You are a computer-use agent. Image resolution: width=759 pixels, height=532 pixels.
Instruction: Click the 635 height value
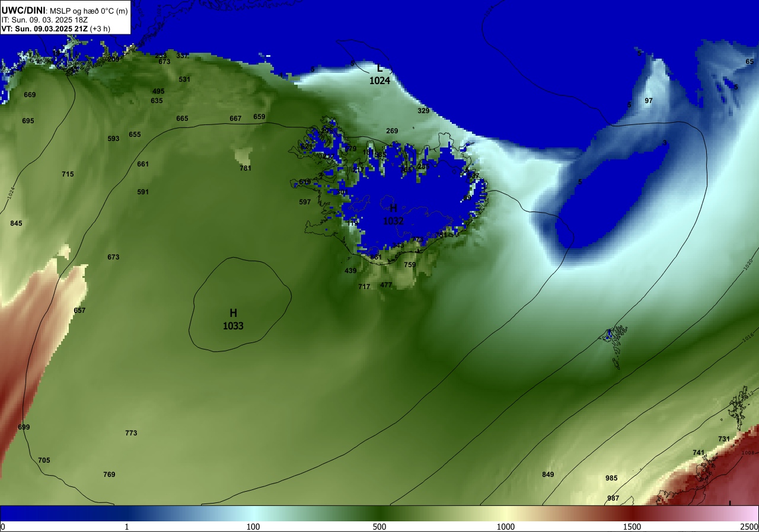click(x=157, y=101)
